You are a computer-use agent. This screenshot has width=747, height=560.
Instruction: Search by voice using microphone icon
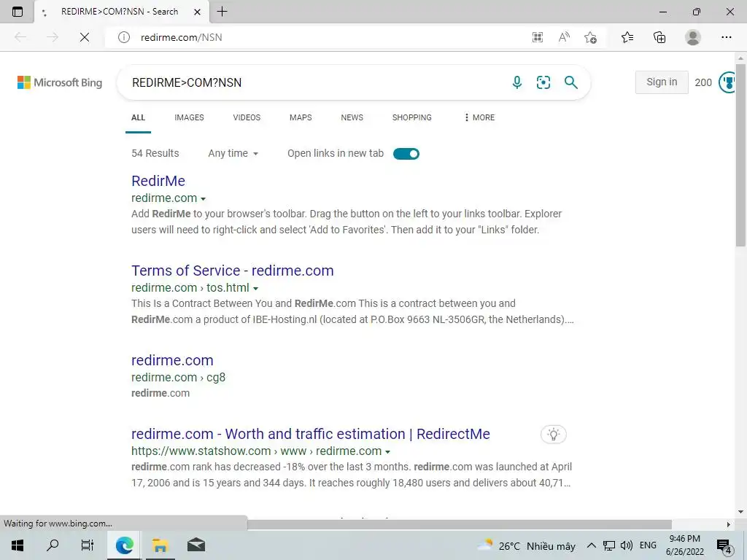(x=517, y=82)
